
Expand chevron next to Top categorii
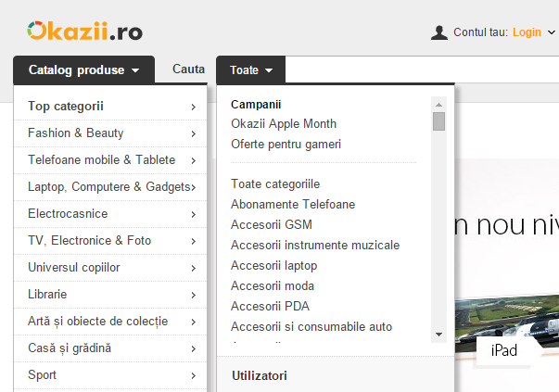[x=193, y=107]
